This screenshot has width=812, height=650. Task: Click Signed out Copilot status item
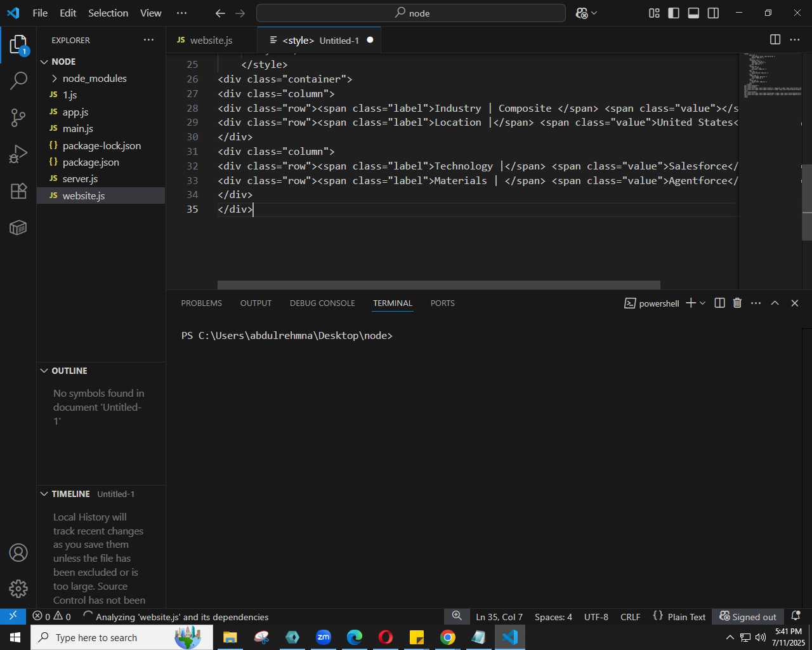pyautogui.click(x=748, y=616)
